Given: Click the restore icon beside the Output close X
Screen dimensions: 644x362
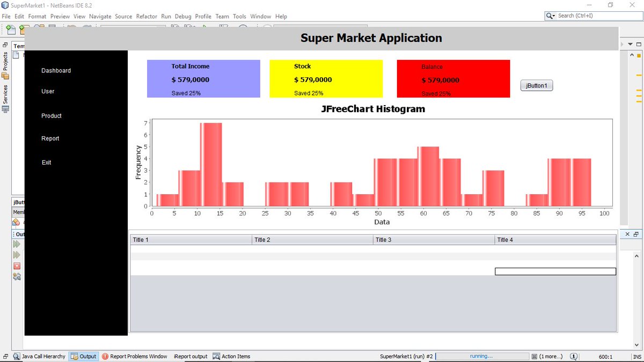Looking at the screenshot, I should click(x=636, y=234).
